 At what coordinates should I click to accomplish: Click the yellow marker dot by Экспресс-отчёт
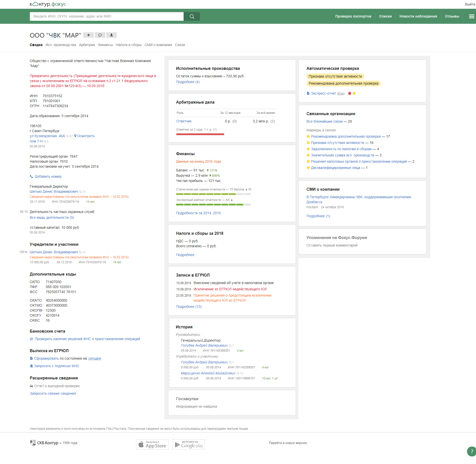[354, 93]
